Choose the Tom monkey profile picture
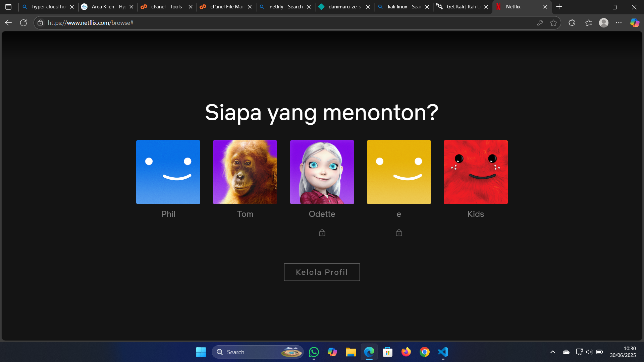644x362 pixels. pyautogui.click(x=245, y=172)
